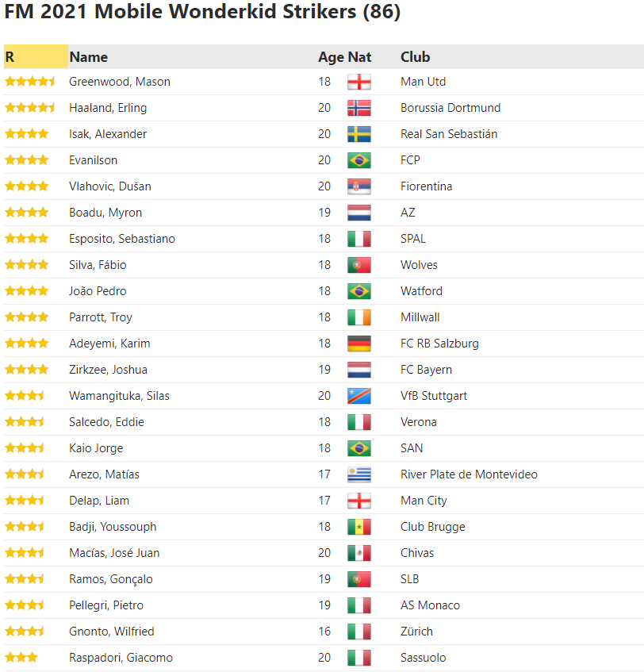This screenshot has height=672, width=644.
Task: Click the Ireland flag next to Parrott, Troy
Action: pyautogui.click(x=358, y=317)
